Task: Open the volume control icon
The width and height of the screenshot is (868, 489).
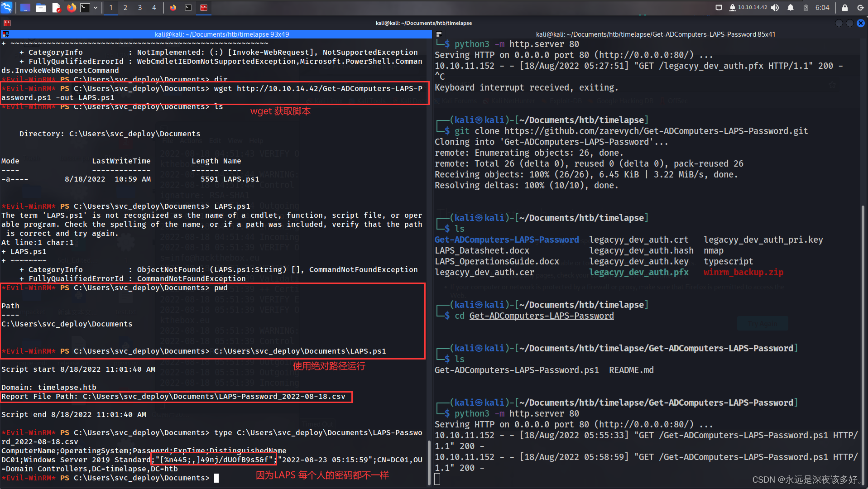Action: [x=775, y=8]
